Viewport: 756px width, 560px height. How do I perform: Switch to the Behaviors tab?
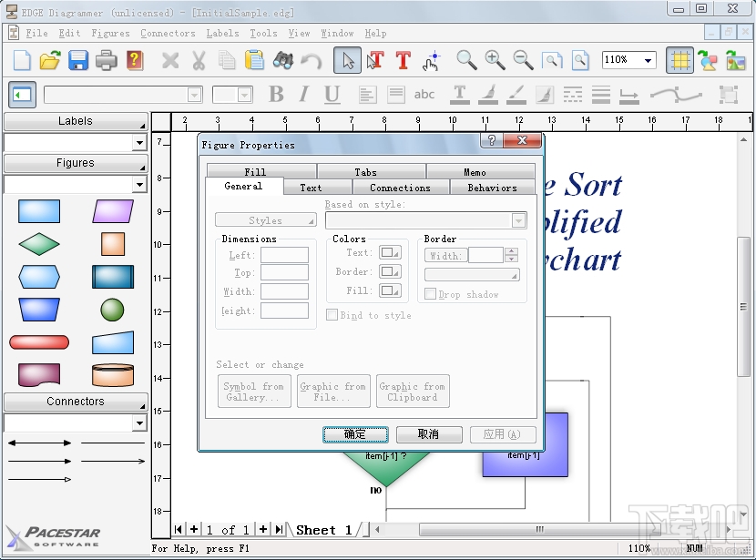pos(491,188)
